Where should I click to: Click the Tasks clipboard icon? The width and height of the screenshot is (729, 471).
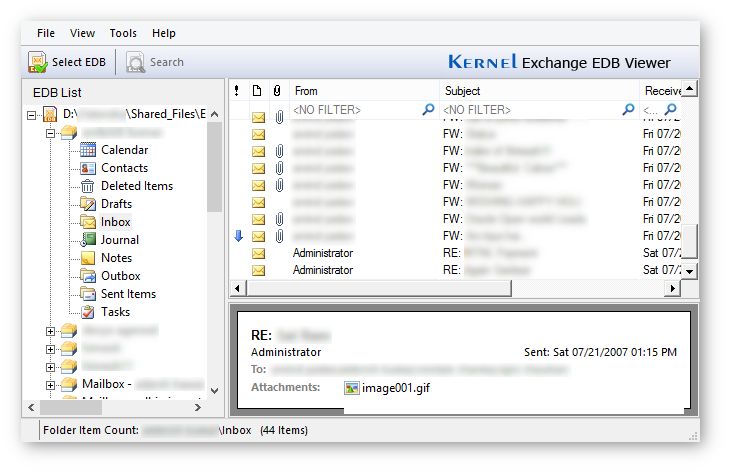[88, 312]
